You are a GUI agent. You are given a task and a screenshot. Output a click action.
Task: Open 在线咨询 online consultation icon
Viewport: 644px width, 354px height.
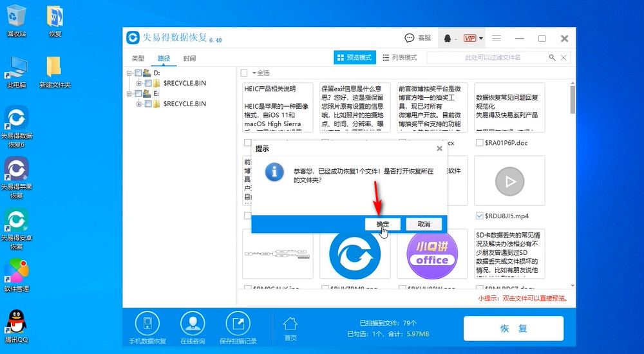click(x=192, y=324)
